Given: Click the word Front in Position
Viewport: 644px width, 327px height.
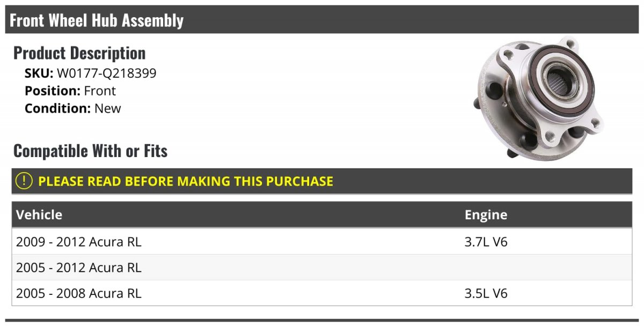Looking at the screenshot, I should tap(100, 91).
